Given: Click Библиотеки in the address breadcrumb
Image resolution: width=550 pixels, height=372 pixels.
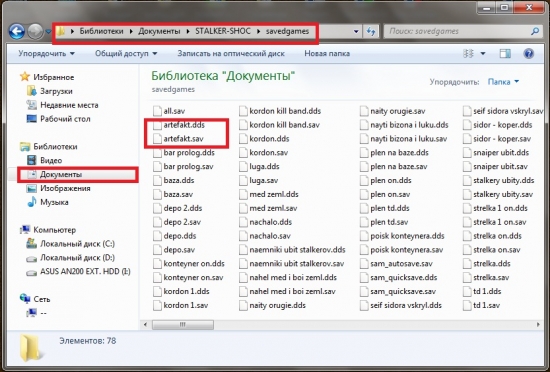Looking at the screenshot, I should [101, 31].
